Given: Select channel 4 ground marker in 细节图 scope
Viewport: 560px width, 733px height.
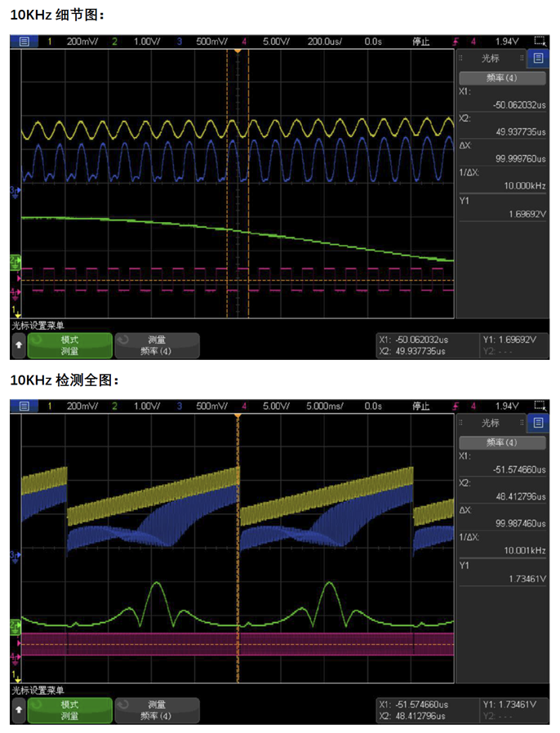Looking at the screenshot, I should [15, 291].
